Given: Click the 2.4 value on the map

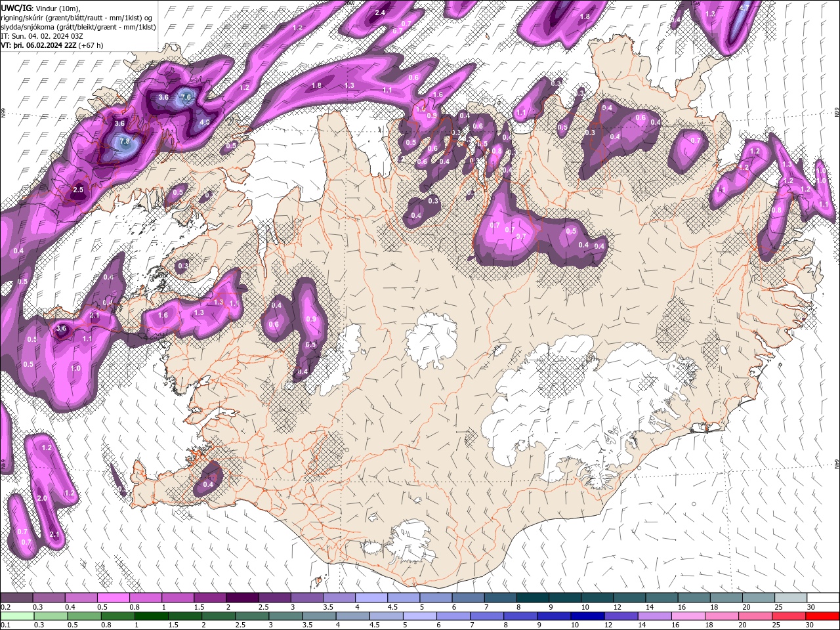Looking at the screenshot, I should [x=380, y=12].
